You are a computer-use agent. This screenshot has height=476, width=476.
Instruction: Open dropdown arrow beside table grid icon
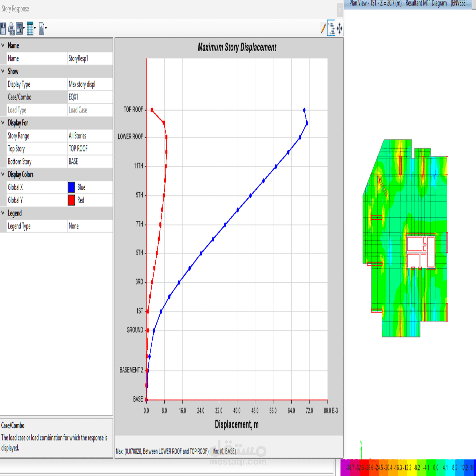click(35, 28)
